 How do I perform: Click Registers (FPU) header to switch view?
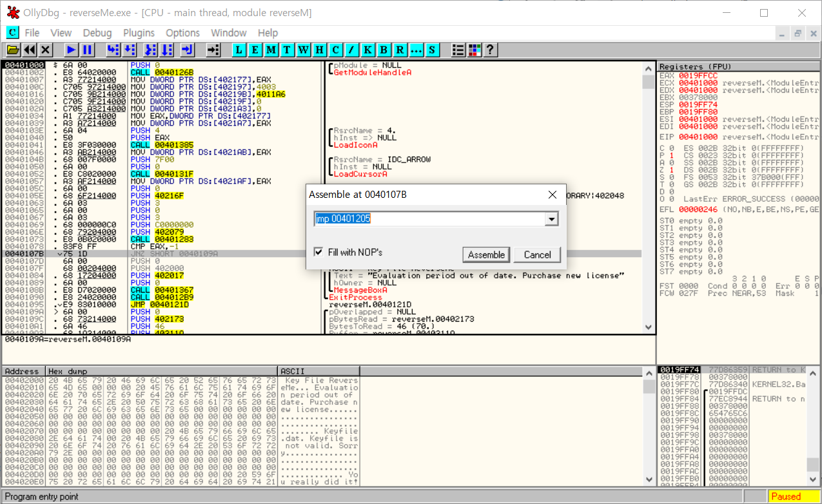738,66
